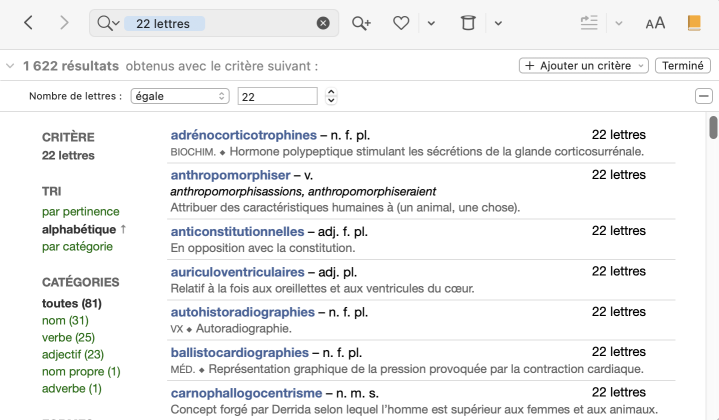The image size is (719, 420).
Task: Filter by category 'adjectif (23)'
Action: 73,354
